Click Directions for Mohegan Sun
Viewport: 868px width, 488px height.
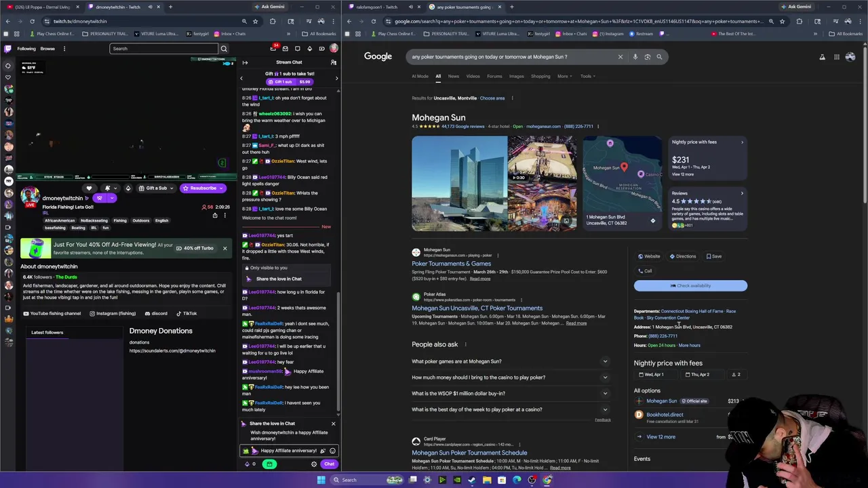(683, 256)
